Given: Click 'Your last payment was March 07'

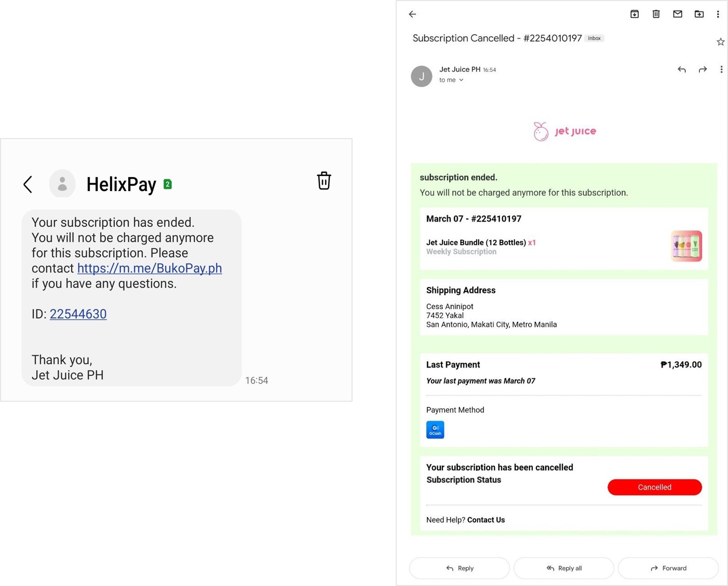Looking at the screenshot, I should pos(480,381).
